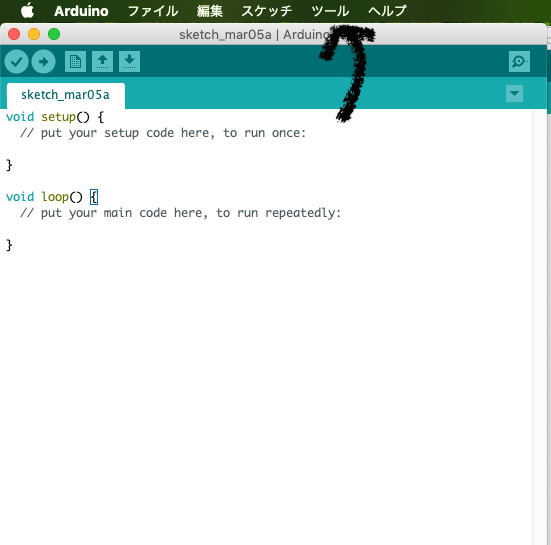Image resolution: width=551 pixels, height=545 pixels.
Task: Click the 'void loop() {' line
Action: click(52, 197)
